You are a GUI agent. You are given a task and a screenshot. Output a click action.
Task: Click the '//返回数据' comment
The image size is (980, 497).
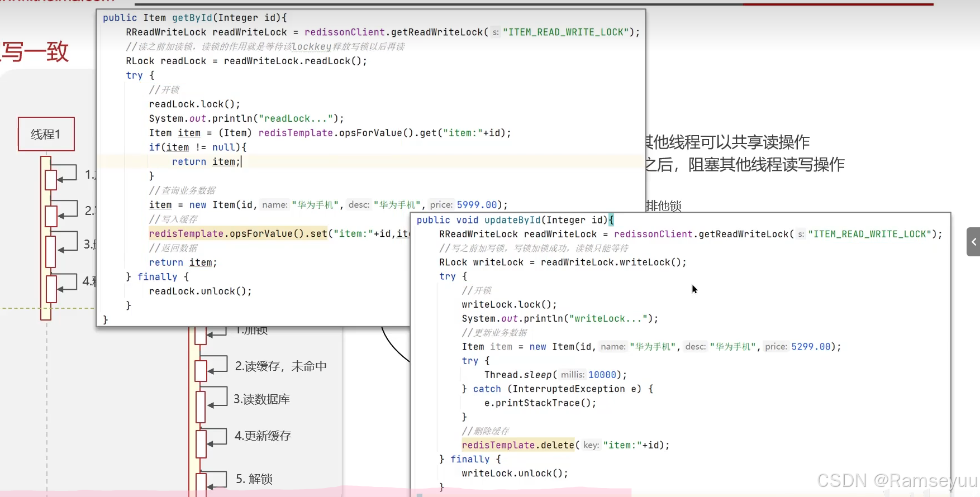click(173, 248)
